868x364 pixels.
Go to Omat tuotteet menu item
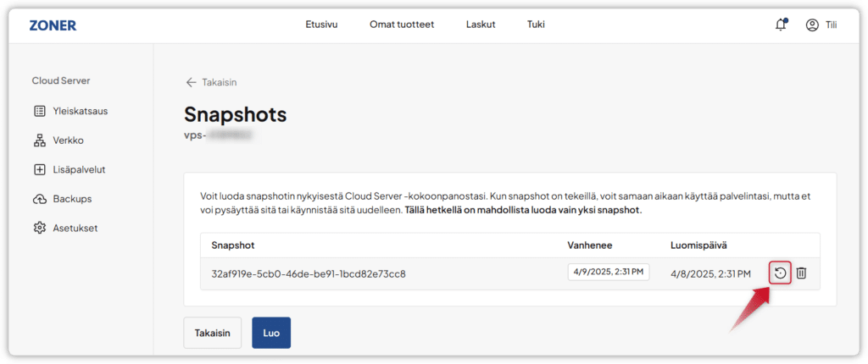point(402,25)
